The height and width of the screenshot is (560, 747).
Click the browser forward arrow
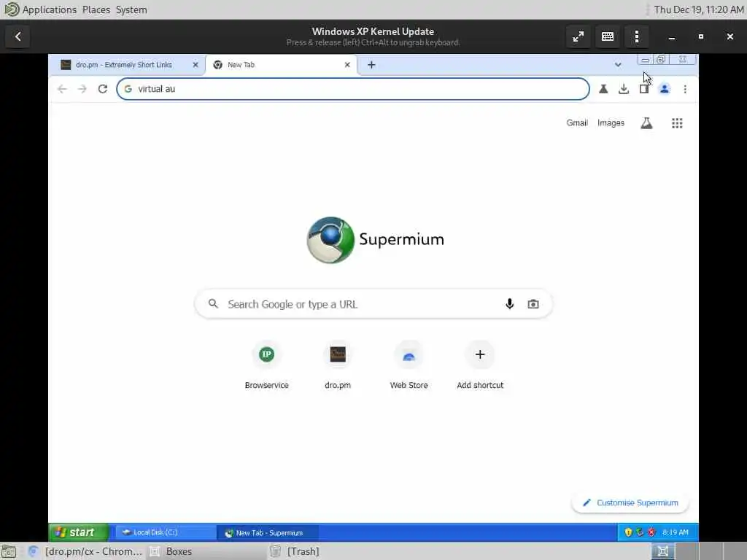click(82, 89)
